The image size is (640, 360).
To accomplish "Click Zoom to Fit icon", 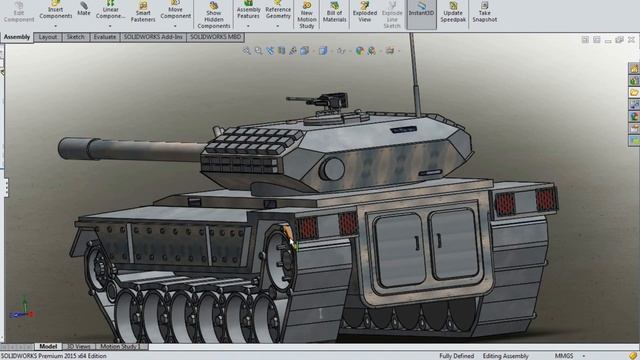I will point(247,51).
